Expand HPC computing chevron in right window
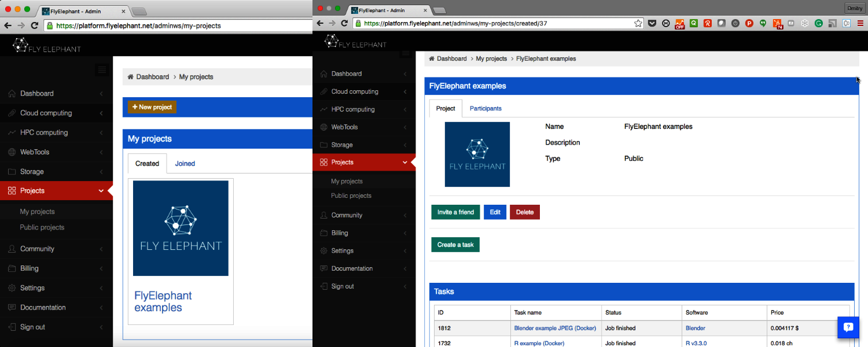This screenshot has width=868, height=347. pos(405,109)
